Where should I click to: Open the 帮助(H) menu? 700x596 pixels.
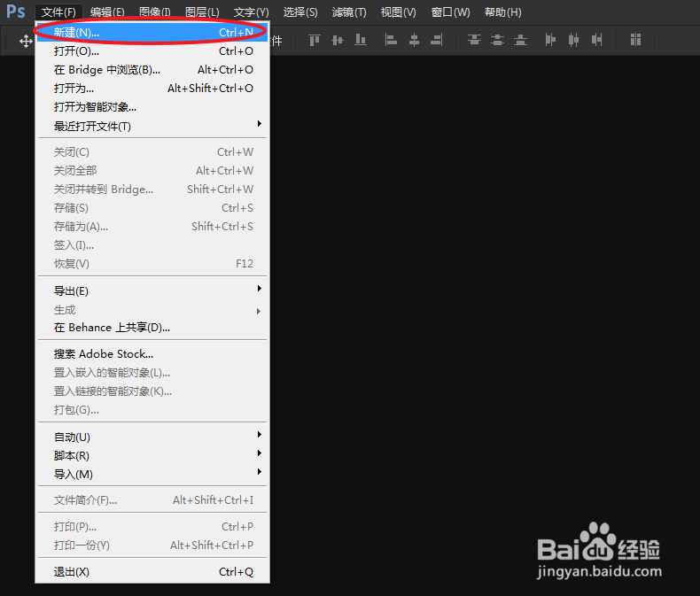503,12
